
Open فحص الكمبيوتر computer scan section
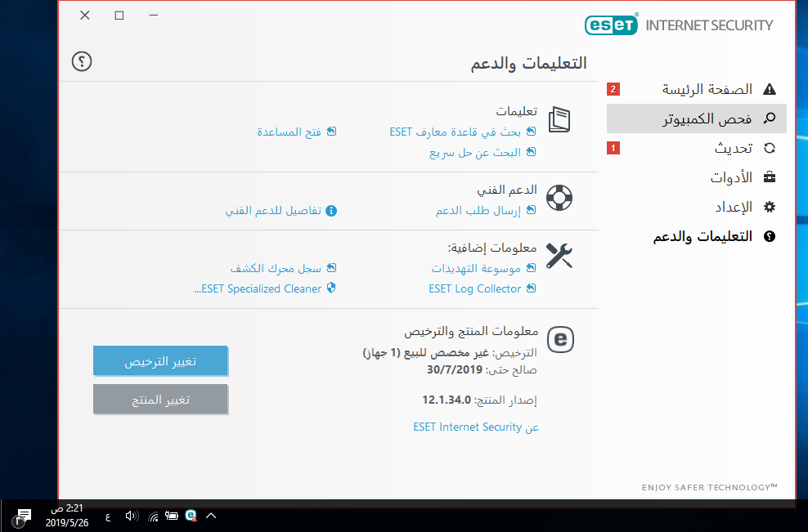coord(697,118)
